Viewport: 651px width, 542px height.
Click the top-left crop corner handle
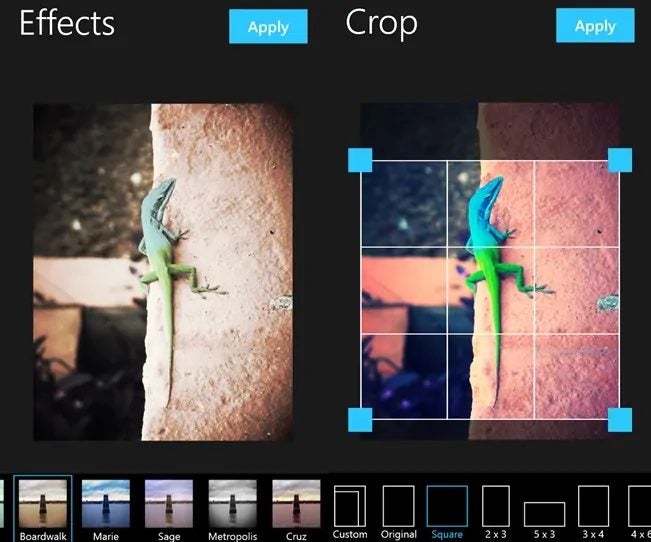pyautogui.click(x=360, y=160)
